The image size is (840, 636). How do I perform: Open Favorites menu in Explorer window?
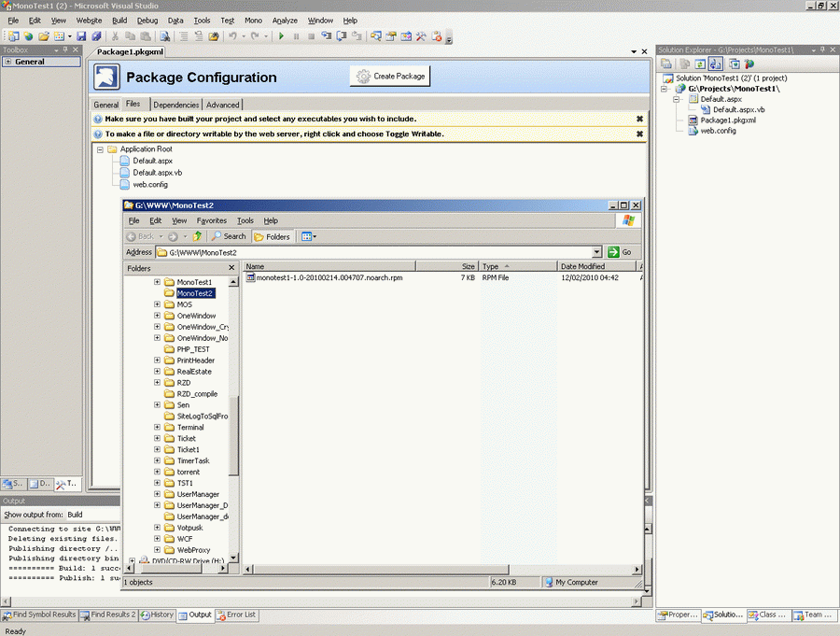pyautogui.click(x=212, y=220)
